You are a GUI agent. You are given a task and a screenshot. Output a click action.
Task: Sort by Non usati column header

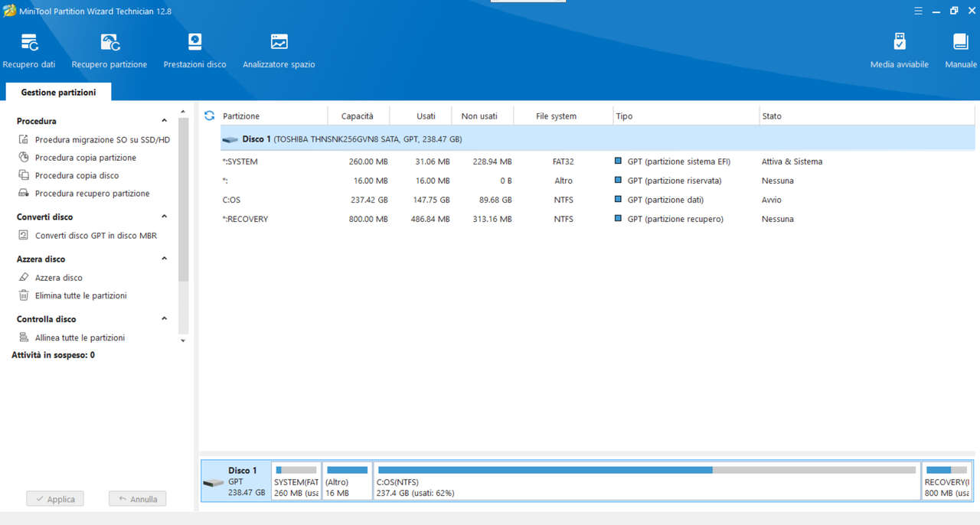click(x=482, y=116)
